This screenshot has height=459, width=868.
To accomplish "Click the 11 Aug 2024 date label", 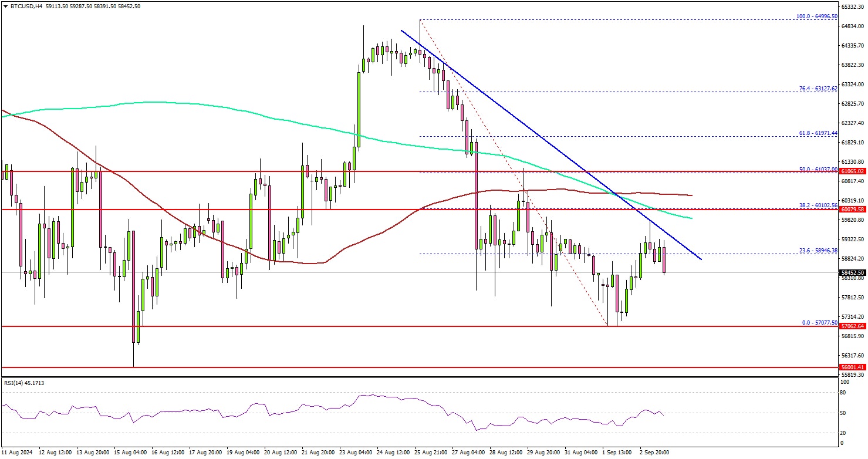I will click(16, 453).
